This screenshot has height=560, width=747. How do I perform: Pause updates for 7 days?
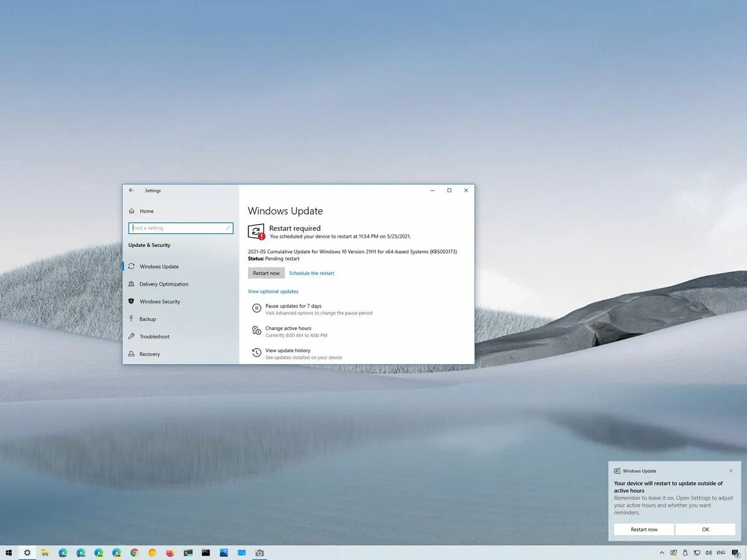[x=291, y=306]
